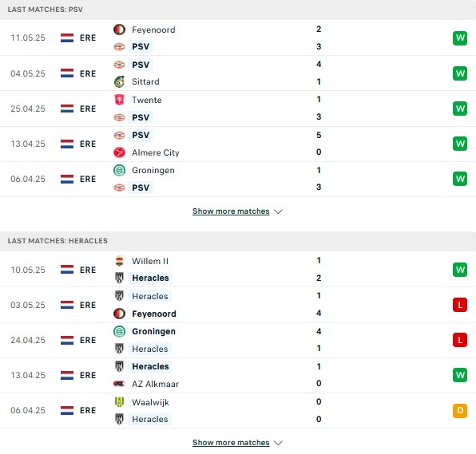Click the Netherlands flag beside 04.05.25 match
476x454 pixels.
(x=67, y=73)
